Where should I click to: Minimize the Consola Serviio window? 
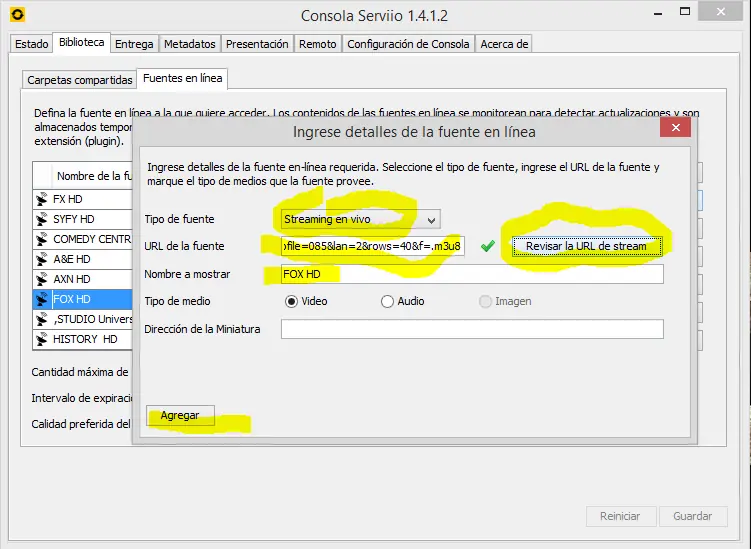(x=658, y=13)
